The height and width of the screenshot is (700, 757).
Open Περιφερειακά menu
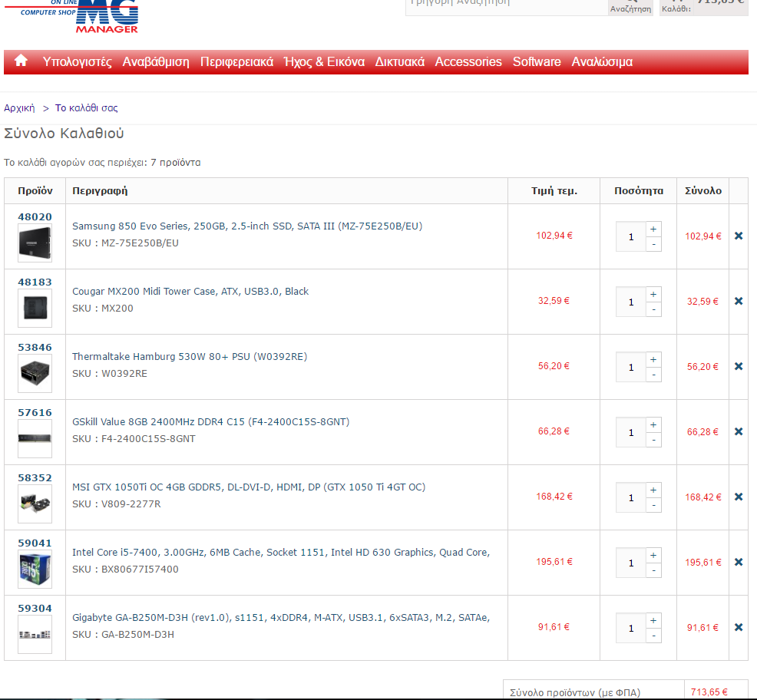pos(236,62)
